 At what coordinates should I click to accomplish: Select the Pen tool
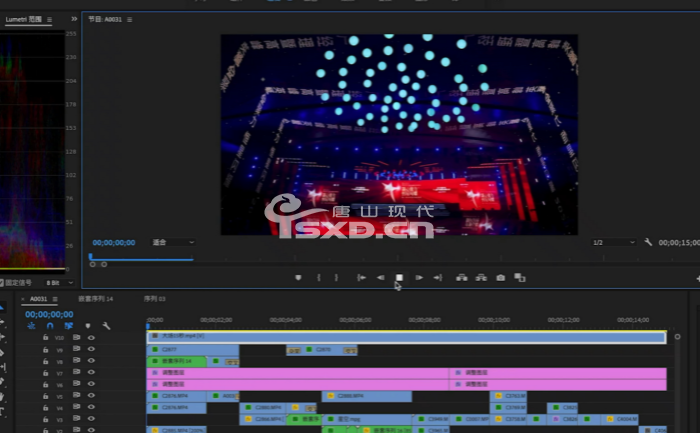pos(2,382)
